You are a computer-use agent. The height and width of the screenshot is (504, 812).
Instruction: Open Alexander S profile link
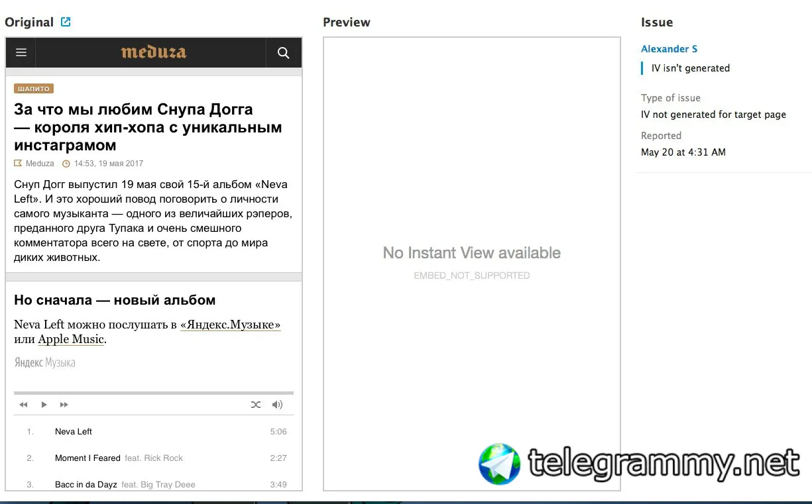click(x=669, y=49)
